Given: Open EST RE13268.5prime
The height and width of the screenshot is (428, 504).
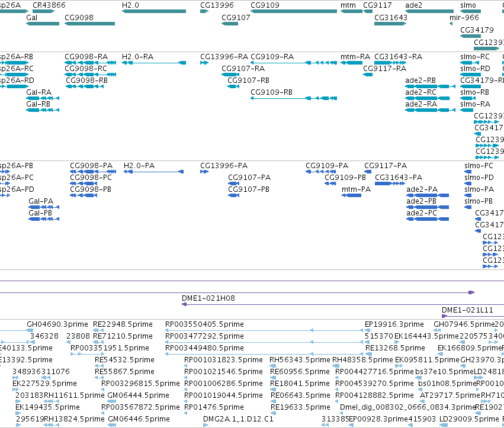Looking at the screenshot, I should [369, 354].
